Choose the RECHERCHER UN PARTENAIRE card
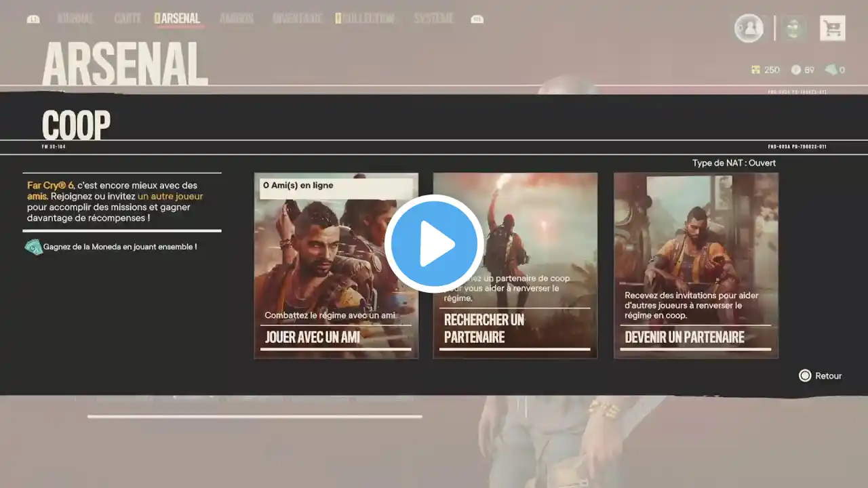The image size is (868, 488). 515,266
